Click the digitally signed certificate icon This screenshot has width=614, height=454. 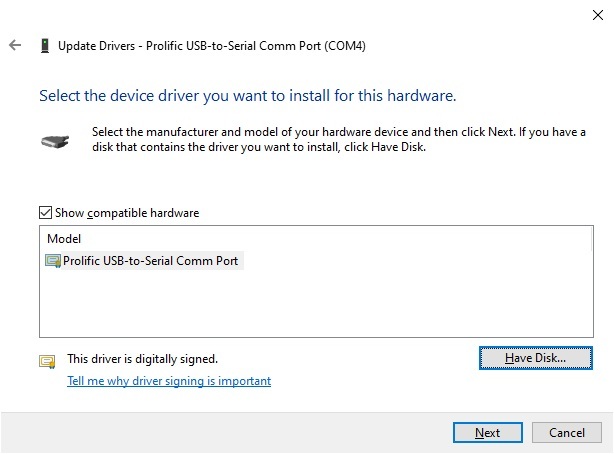(x=47, y=361)
